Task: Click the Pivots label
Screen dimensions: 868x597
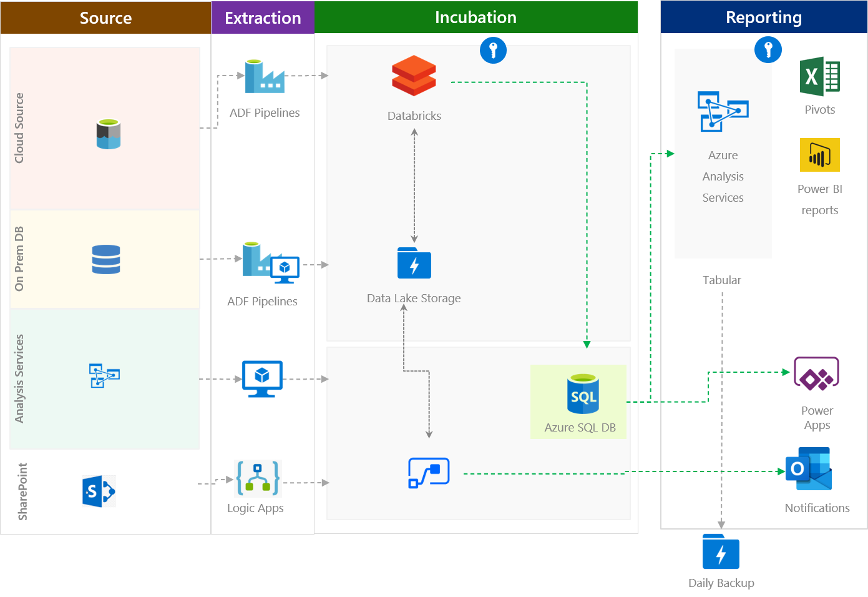Action: point(820,109)
